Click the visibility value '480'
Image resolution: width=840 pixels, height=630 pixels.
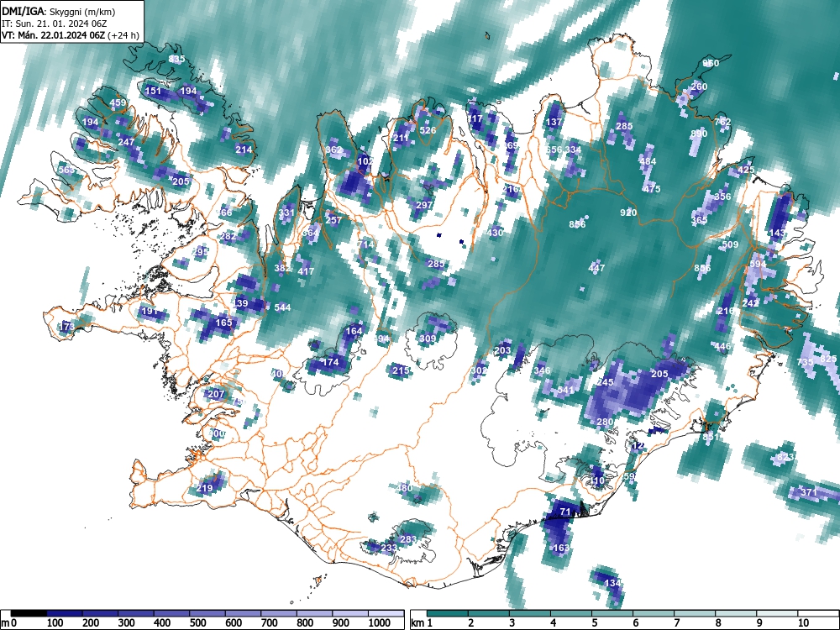pyautogui.click(x=404, y=488)
